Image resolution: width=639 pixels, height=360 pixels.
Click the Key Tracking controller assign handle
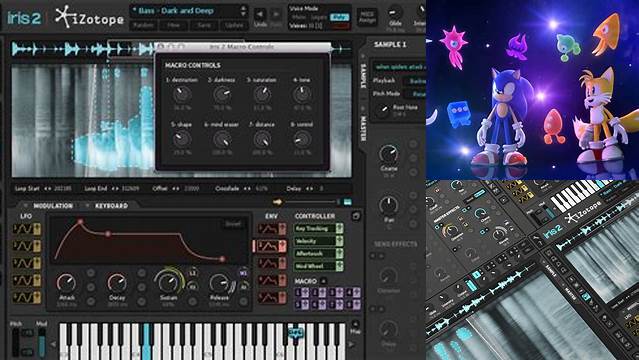[339, 228]
